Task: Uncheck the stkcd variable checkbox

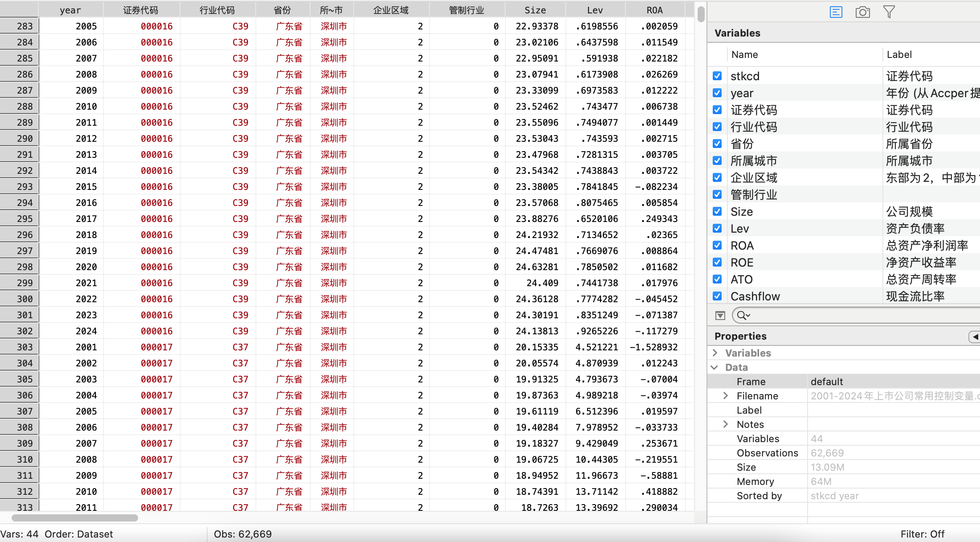Action: [717, 76]
